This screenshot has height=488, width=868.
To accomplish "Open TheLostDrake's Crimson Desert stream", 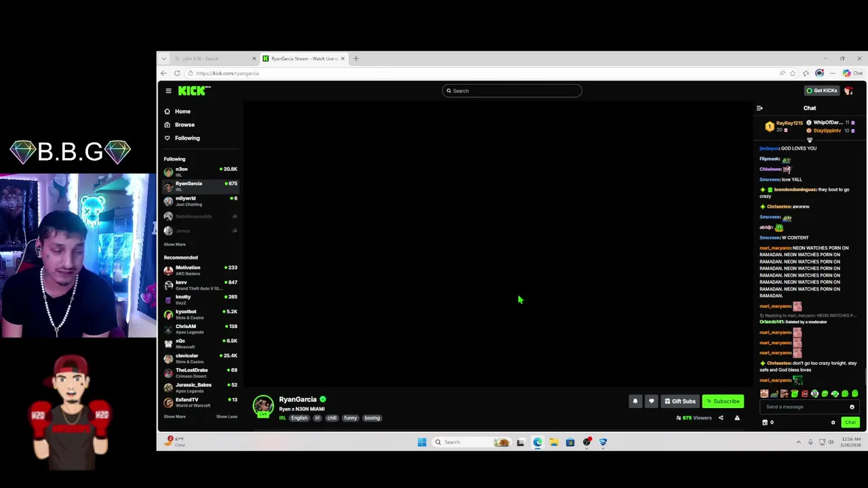I will (x=201, y=373).
